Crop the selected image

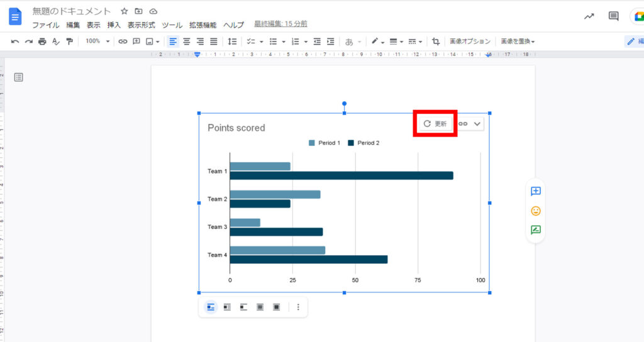click(436, 41)
